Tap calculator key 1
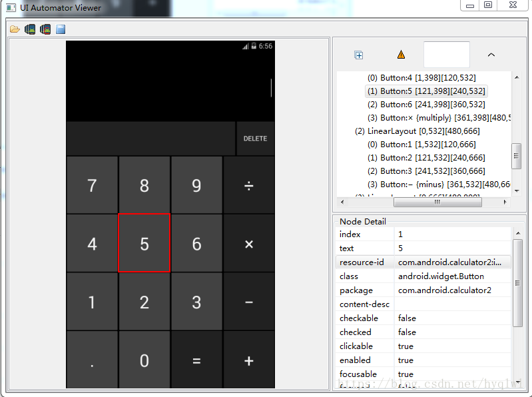Viewport: 532px width, 397px height. tap(92, 302)
